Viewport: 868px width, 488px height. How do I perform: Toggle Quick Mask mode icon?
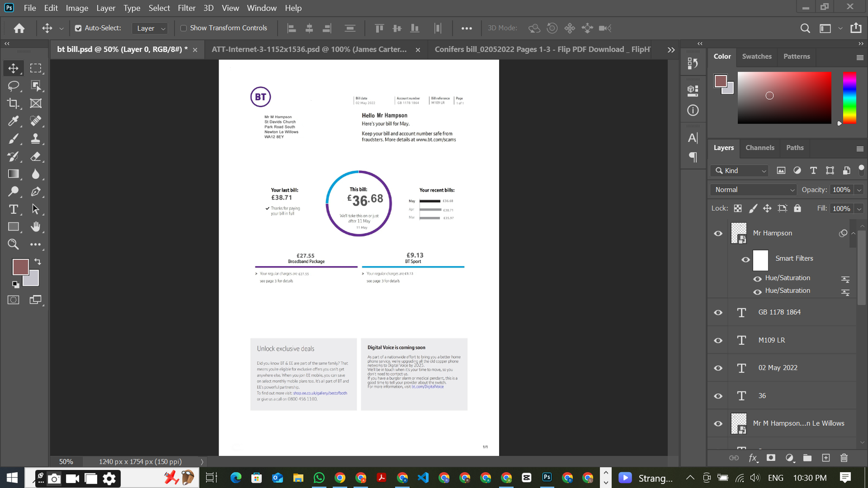pyautogui.click(x=14, y=300)
